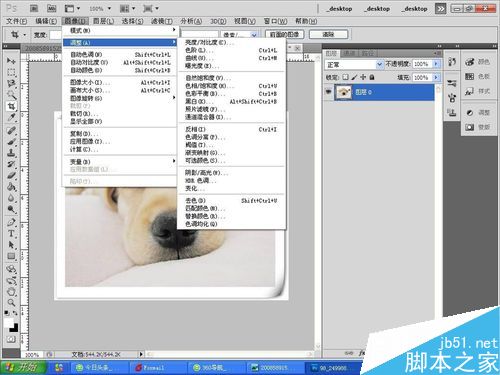The width and height of the screenshot is (500, 375).
Task: Click the white foreground color swatch
Action: tap(8, 323)
